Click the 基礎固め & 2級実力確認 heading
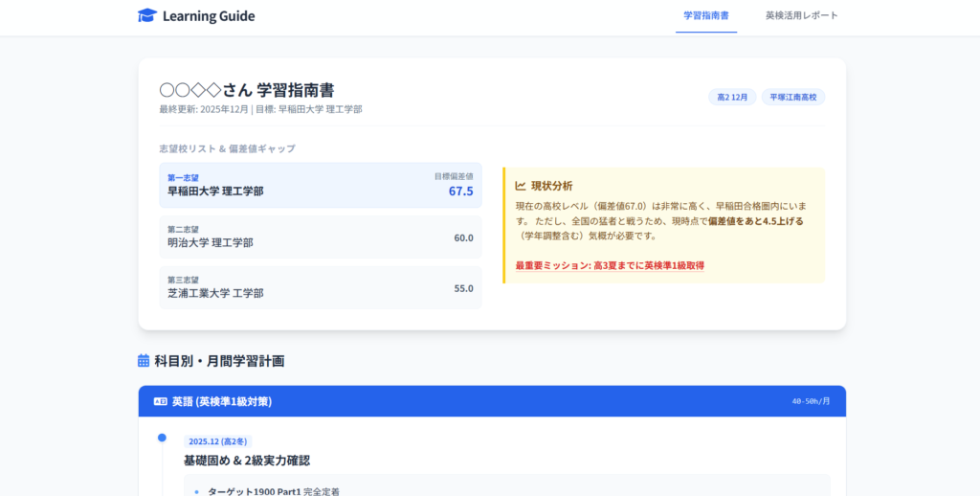 (x=247, y=461)
